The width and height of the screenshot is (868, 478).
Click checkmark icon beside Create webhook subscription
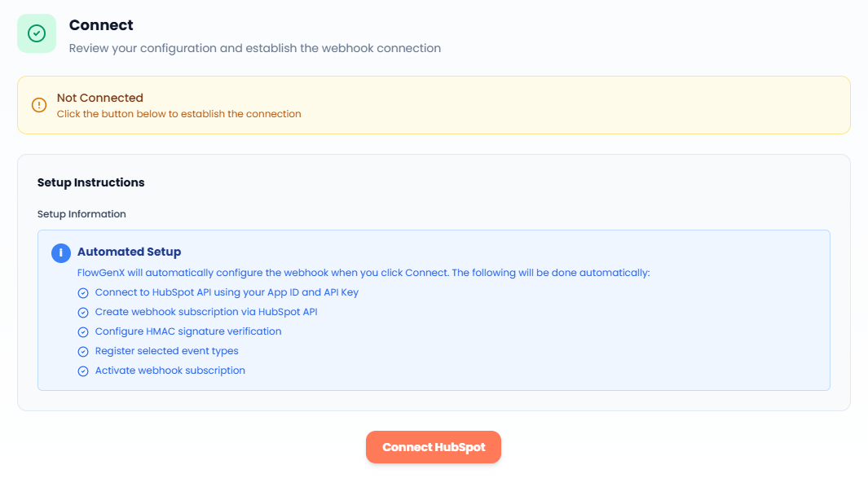(82, 313)
